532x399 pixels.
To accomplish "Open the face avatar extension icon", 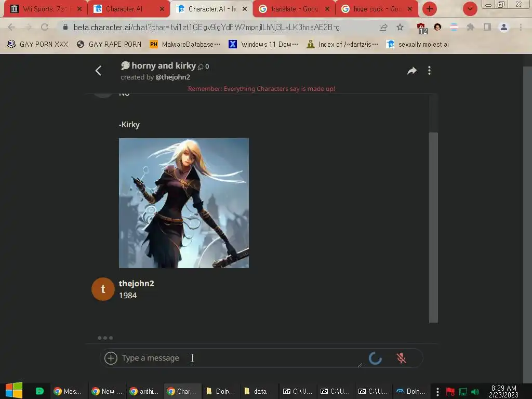I will point(437,27).
